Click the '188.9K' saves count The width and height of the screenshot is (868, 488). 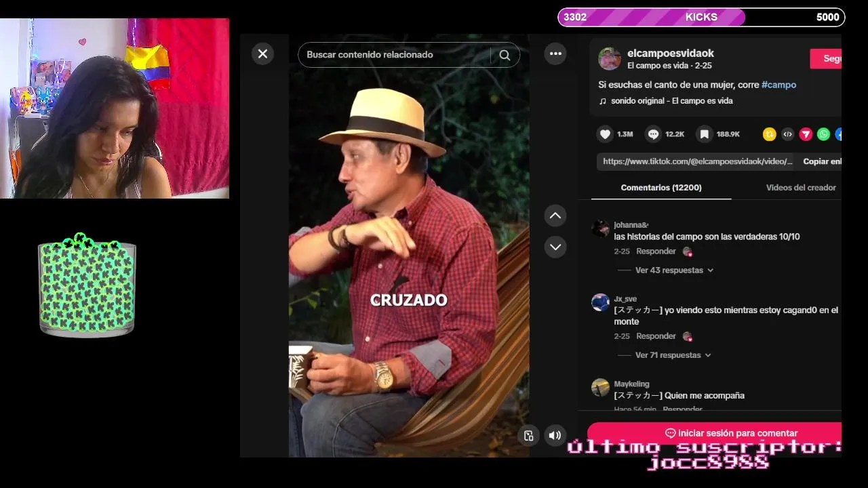coord(728,134)
